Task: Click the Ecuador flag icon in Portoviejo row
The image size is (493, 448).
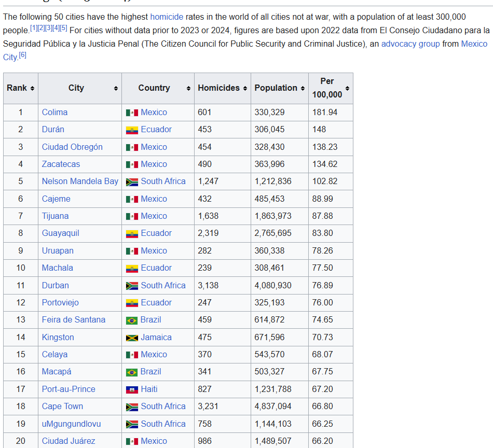Action: pyautogui.click(x=132, y=303)
